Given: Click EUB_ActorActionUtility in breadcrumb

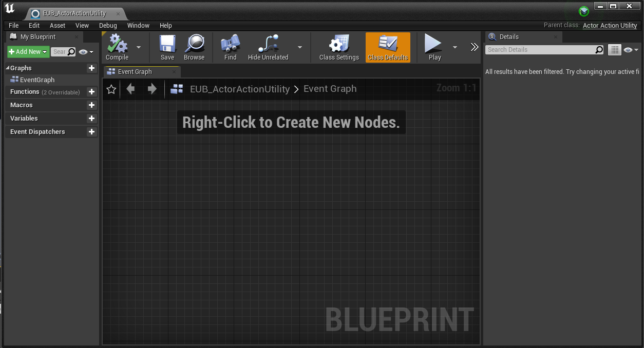Looking at the screenshot, I should (240, 89).
